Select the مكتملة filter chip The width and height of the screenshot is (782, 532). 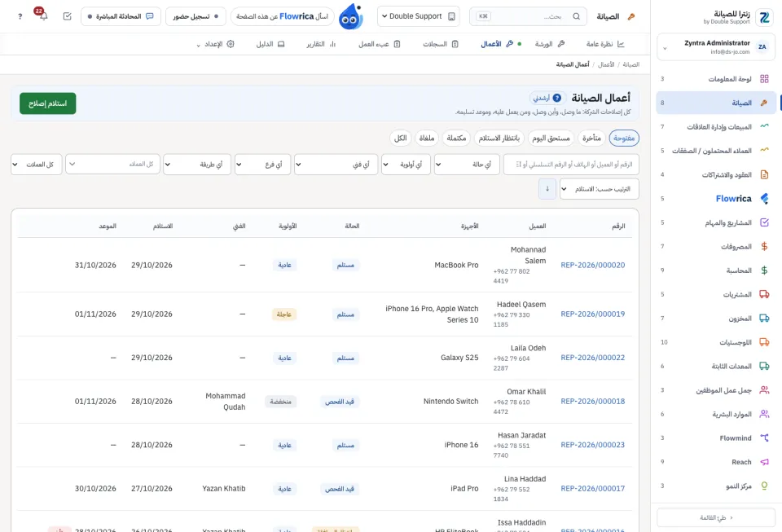(x=456, y=138)
